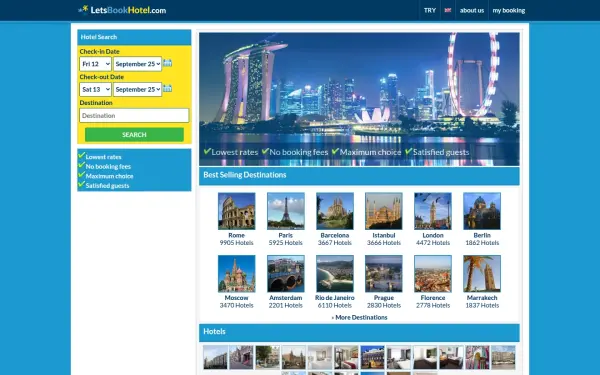
Task: Click the Berlin destination thumbnail
Action: (x=482, y=211)
